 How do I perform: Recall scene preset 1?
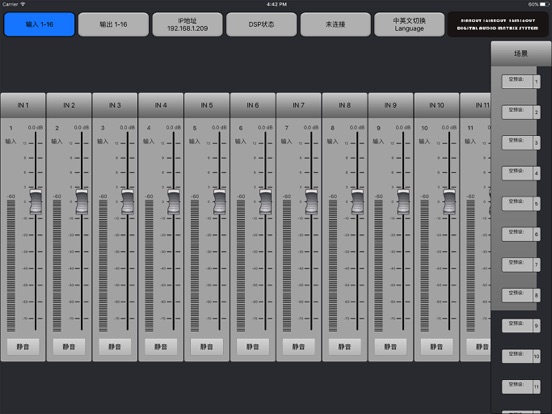click(521, 82)
